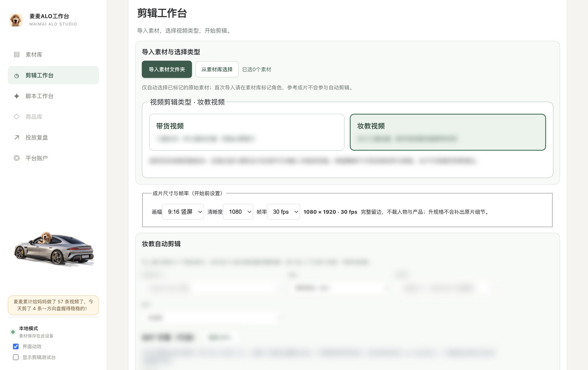Click the green 本地模式 status dot
The image size is (588, 370).
coord(13,332)
